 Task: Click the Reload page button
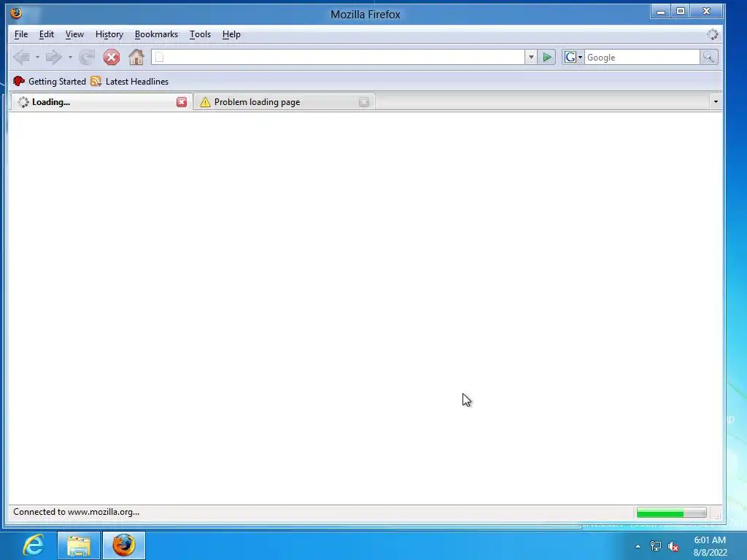click(x=87, y=57)
